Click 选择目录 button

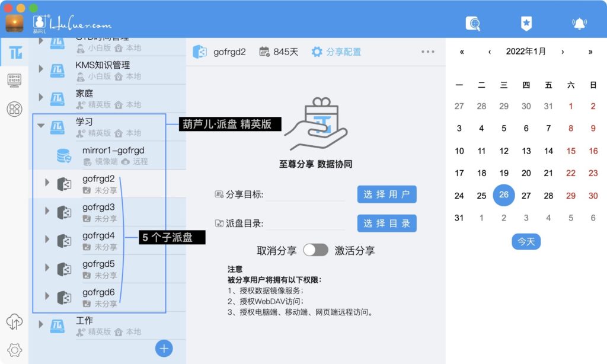[386, 223]
